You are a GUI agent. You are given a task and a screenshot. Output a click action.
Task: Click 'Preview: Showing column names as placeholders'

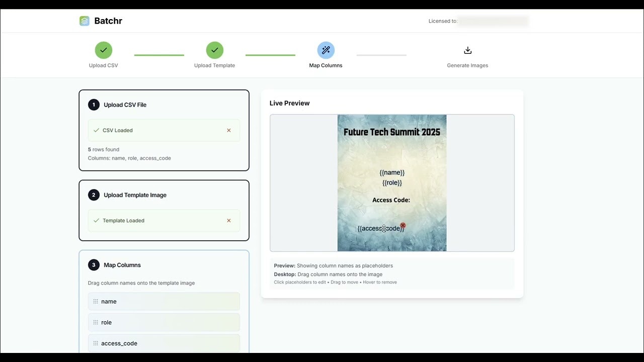(x=334, y=265)
